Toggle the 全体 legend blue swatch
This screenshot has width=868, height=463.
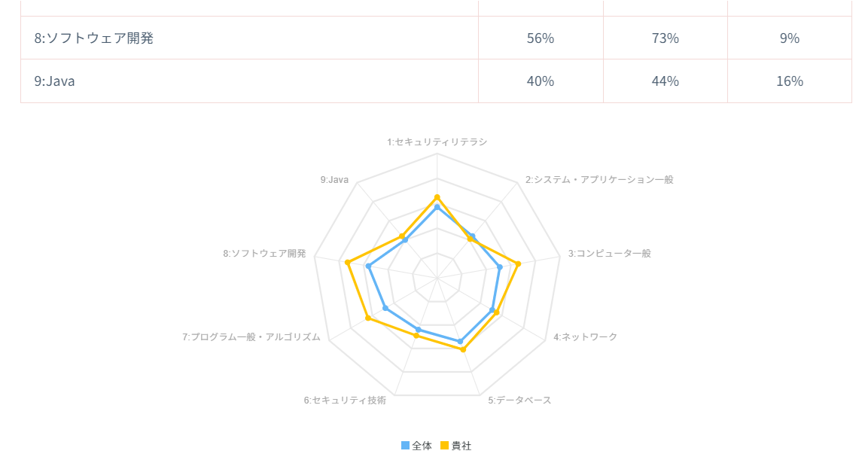pos(405,446)
